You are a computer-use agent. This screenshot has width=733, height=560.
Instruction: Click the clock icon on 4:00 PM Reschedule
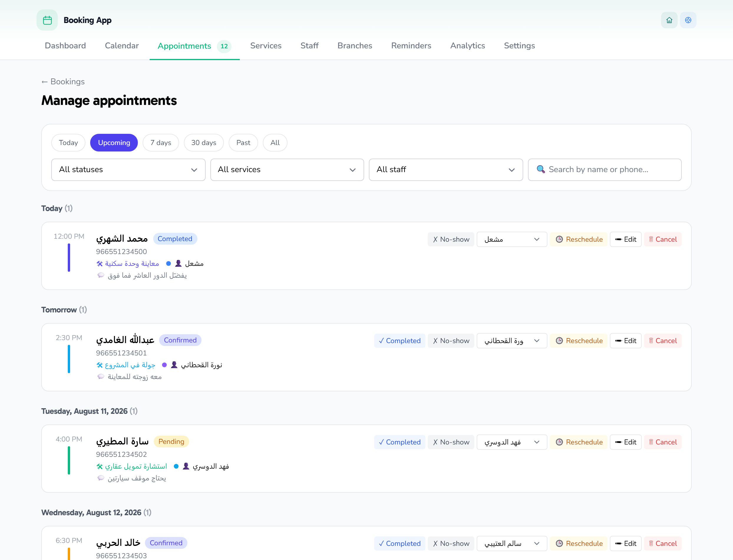coord(559,442)
